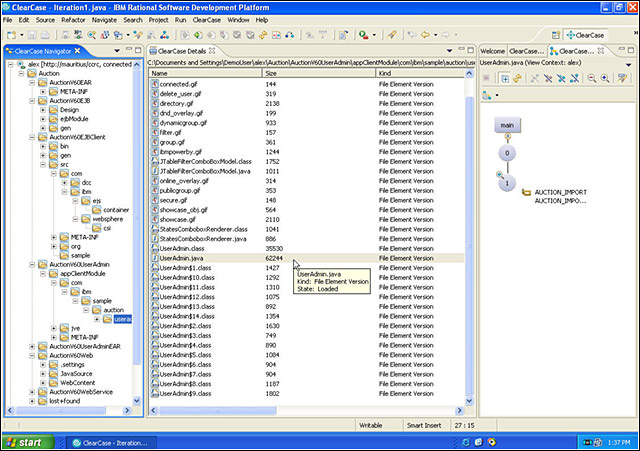Click the zoom out magnifier in version tree
Image resolution: width=640 pixels, height=451 pixels.
coord(591,78)
